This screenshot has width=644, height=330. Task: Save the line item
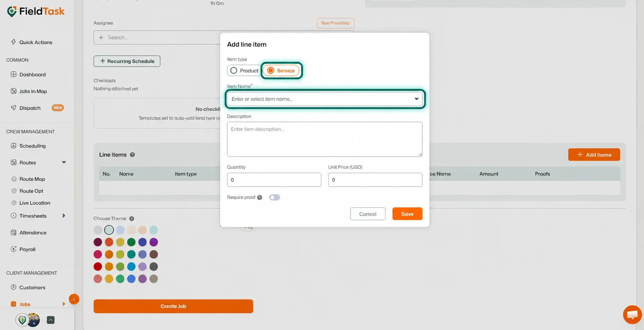[x=407, y=214]
